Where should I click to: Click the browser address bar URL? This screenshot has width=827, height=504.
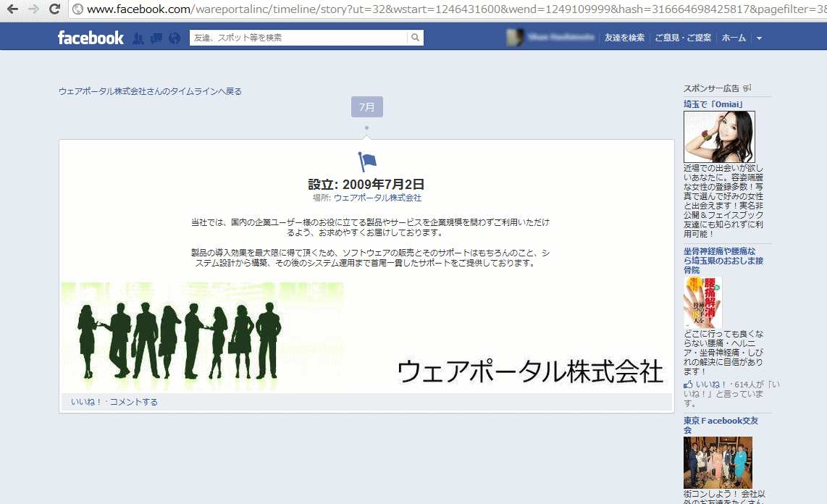pos(456,9)
